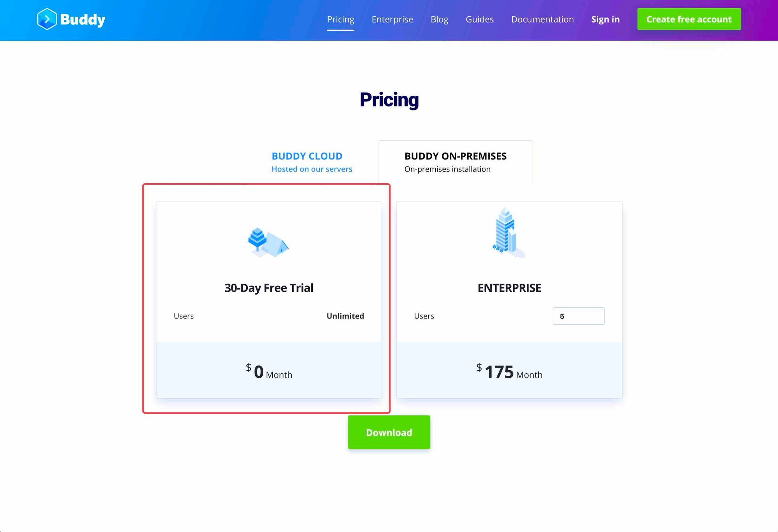Viewport: 778px width, 532px height.
Task: Go to the Enterprise page in header
Action: (392, 19)
